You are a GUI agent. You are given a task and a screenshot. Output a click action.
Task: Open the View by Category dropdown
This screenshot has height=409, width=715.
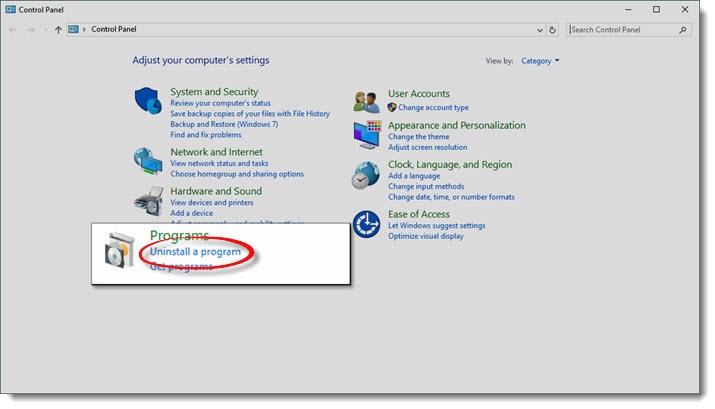pos(540,61)
